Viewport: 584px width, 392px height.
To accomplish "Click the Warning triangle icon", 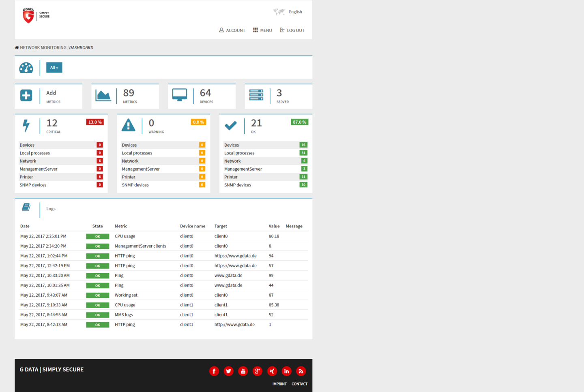I will coord(129,126).
